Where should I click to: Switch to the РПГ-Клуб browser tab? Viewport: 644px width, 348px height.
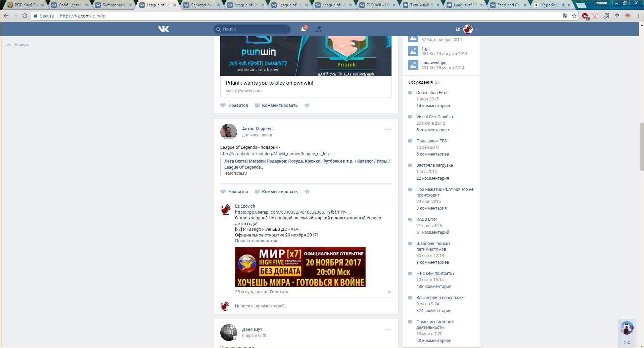click(26, 5)
